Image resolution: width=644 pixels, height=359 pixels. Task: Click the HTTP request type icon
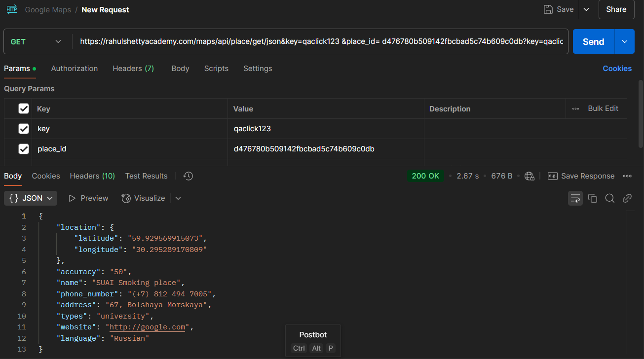click(x=11, y=9)
